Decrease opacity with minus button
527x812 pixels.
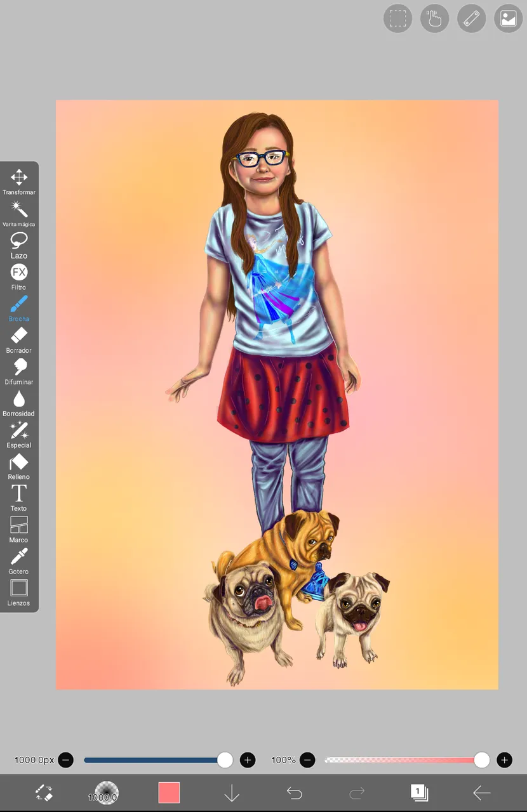pyautogui.click(x=307, y=760)
